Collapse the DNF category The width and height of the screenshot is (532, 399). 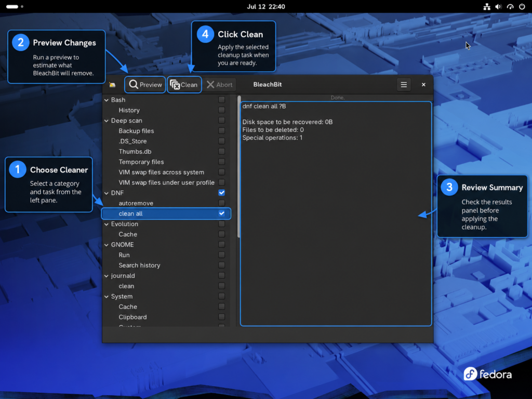(107, 193)
